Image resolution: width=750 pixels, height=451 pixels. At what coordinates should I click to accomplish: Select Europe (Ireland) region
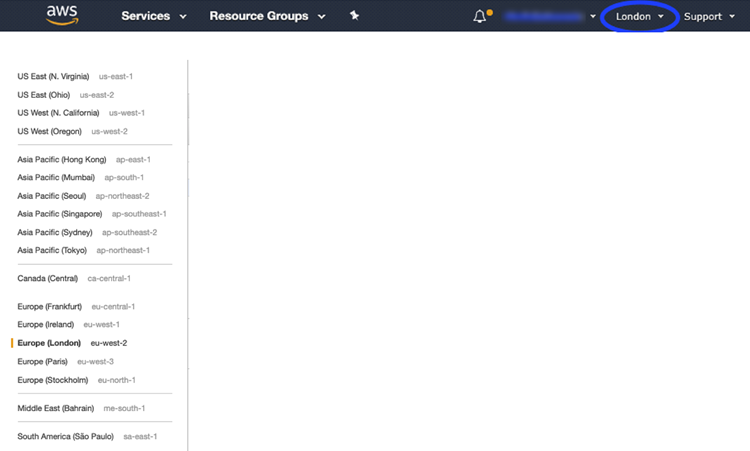45,324
